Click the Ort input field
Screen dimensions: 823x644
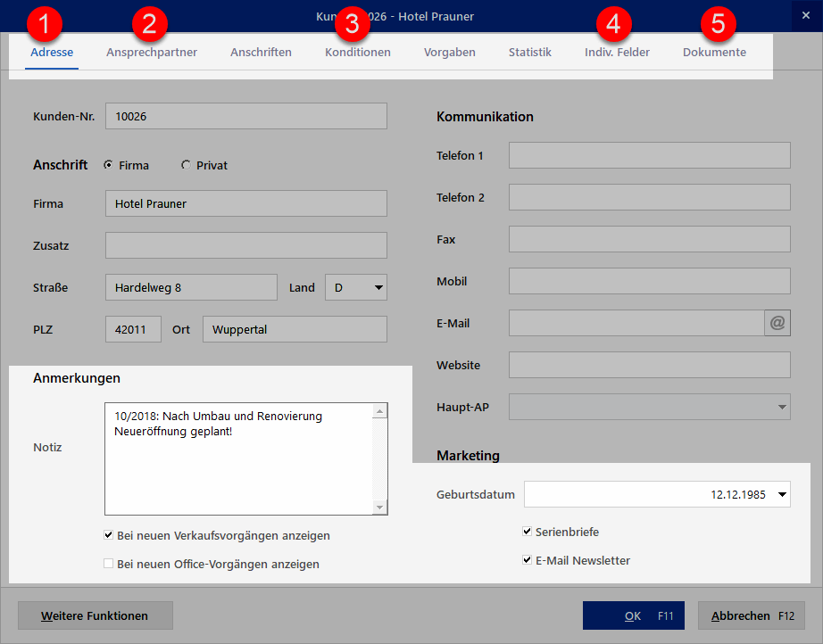295,329
